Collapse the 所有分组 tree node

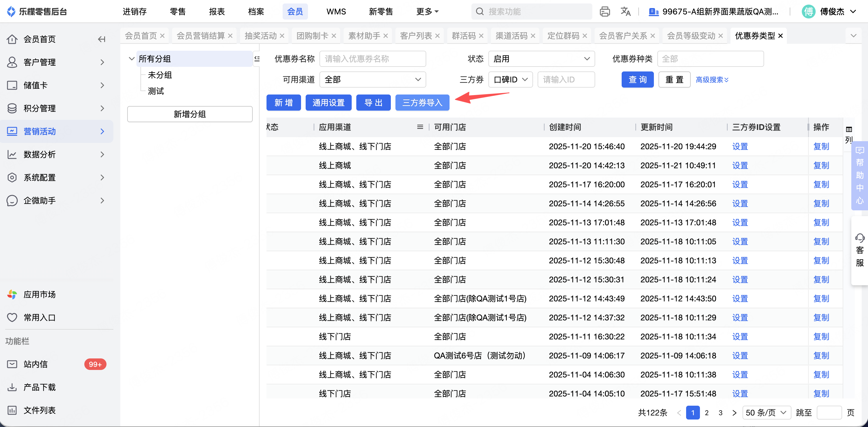tap(132, 59)
